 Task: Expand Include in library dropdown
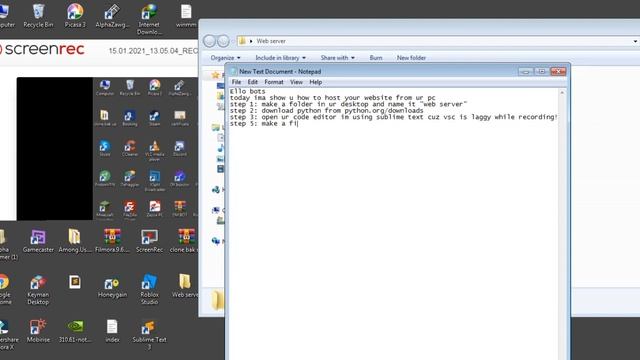(280, 58)
